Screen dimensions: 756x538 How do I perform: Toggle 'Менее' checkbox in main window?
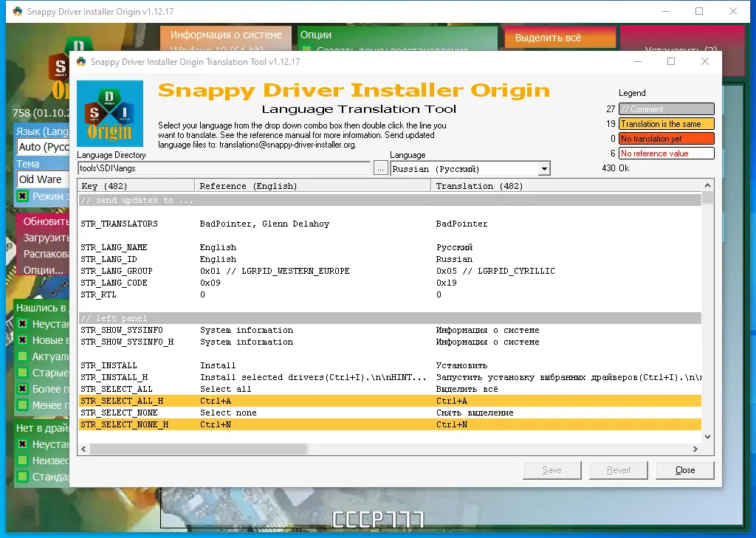click(22, 405)
